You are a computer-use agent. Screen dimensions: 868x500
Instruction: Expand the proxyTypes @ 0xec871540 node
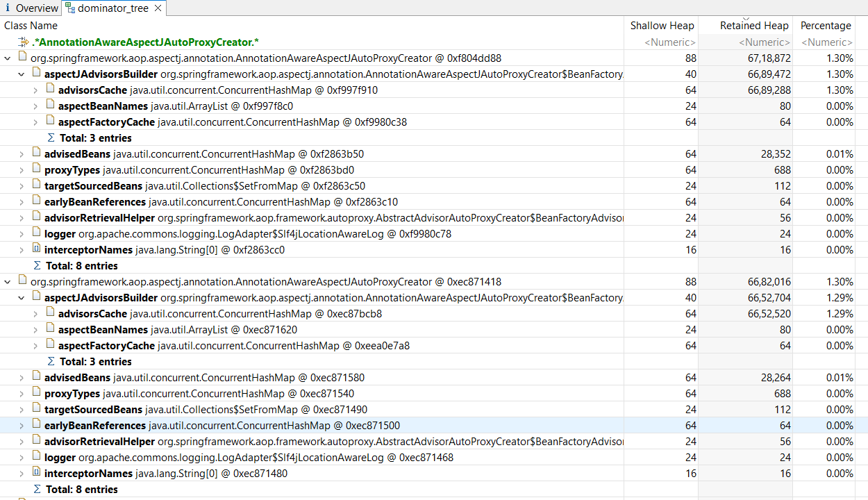point(22,393)
